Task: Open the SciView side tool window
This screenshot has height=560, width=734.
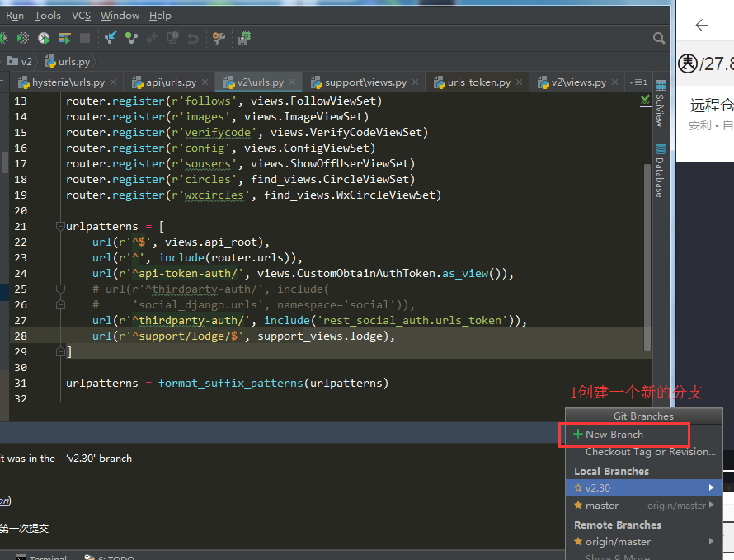Action: tap(661, 104)
